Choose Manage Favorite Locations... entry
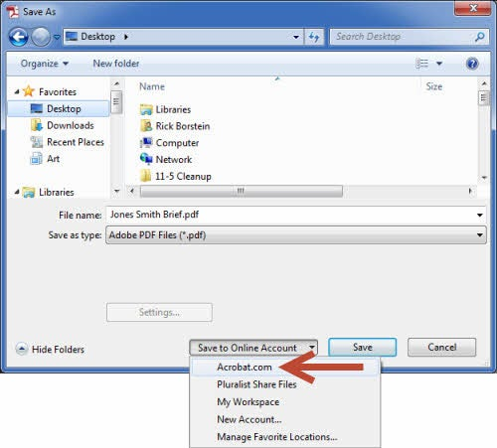This screenshot has width=497, height=448. 277,437
